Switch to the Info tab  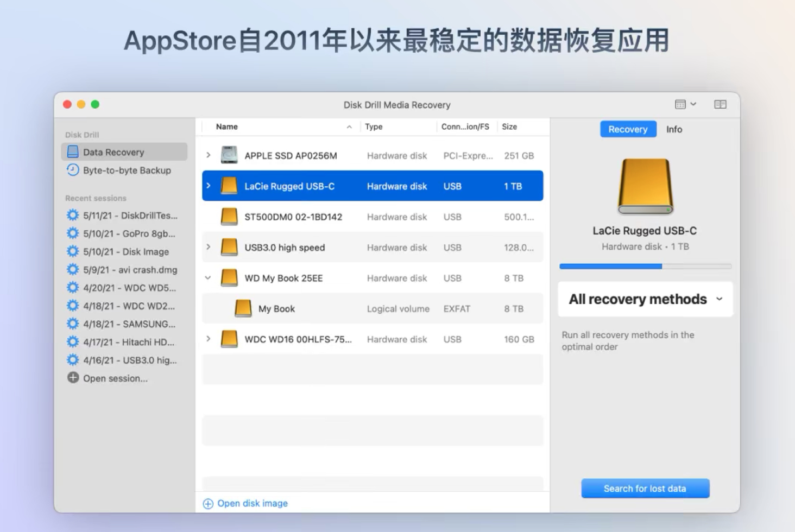(x=674, y=129)
